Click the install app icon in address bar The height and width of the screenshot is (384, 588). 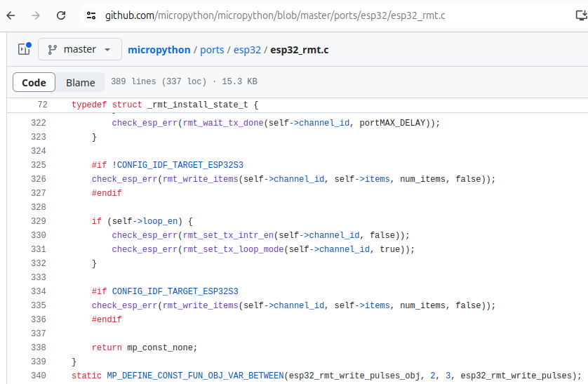click(581, 15)
